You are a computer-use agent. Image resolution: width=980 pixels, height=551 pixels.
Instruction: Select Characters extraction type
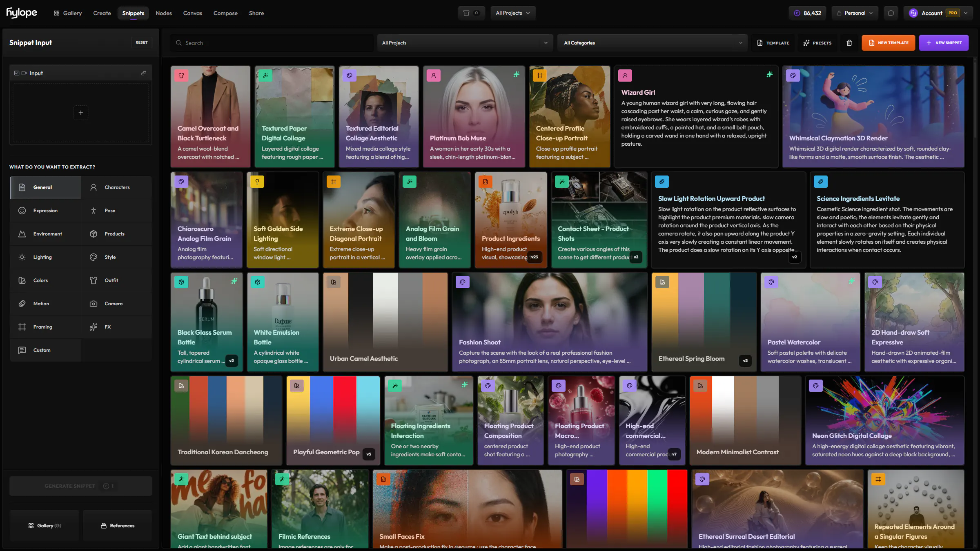click(117, 187)
